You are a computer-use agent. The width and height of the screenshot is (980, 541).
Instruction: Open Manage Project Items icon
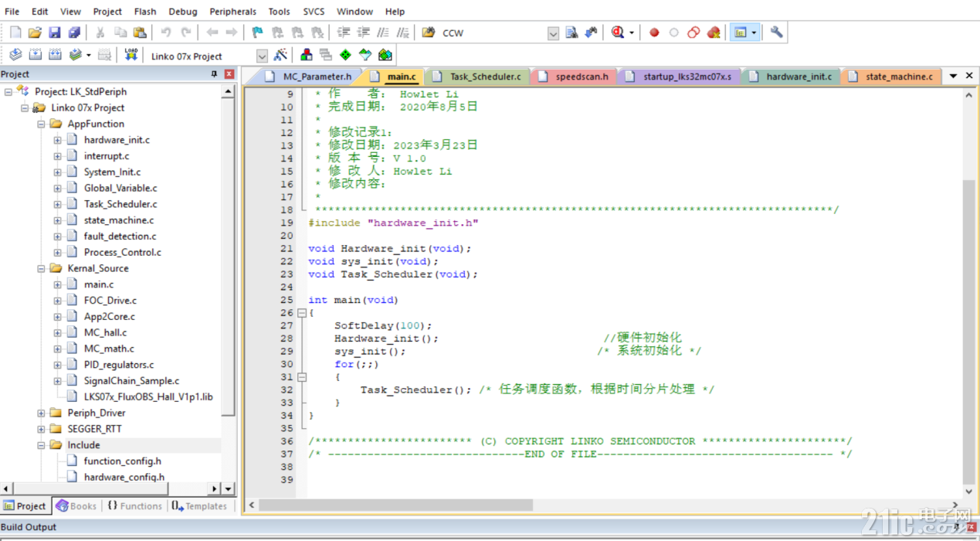307,55
